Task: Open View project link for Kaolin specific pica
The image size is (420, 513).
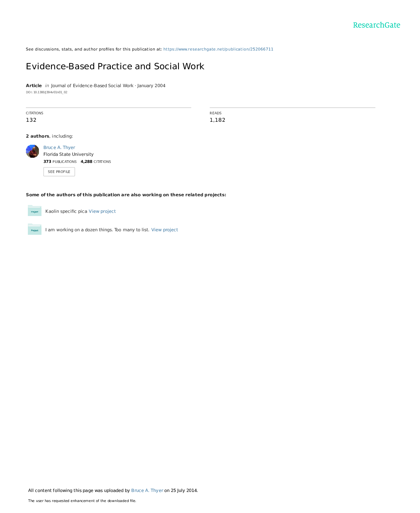Action: tap(102, 211)
